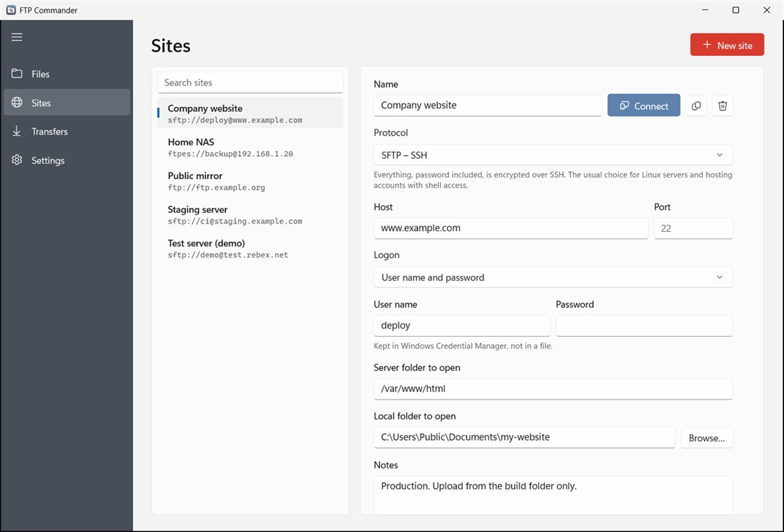Edit the User name field
Image resolution: width=784 pixels, height=532 pixels.
click(462, 326)
